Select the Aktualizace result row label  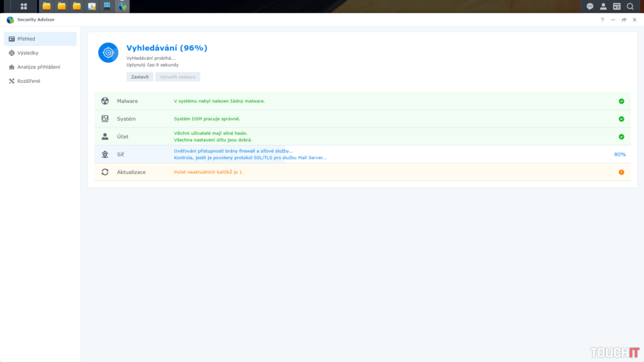click(131, 172)
